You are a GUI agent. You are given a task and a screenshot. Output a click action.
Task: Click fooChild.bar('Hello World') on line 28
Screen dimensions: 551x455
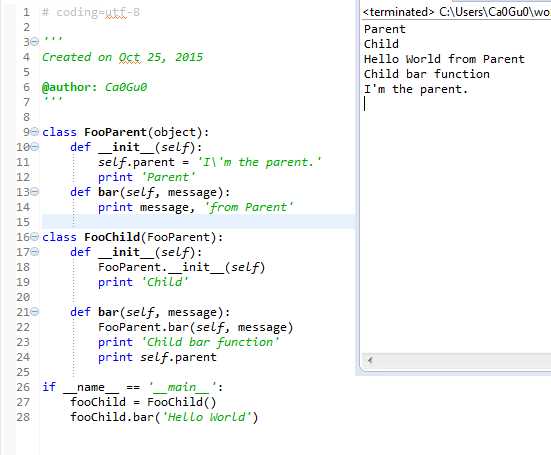pyautogui.click(x=164, y=417)
